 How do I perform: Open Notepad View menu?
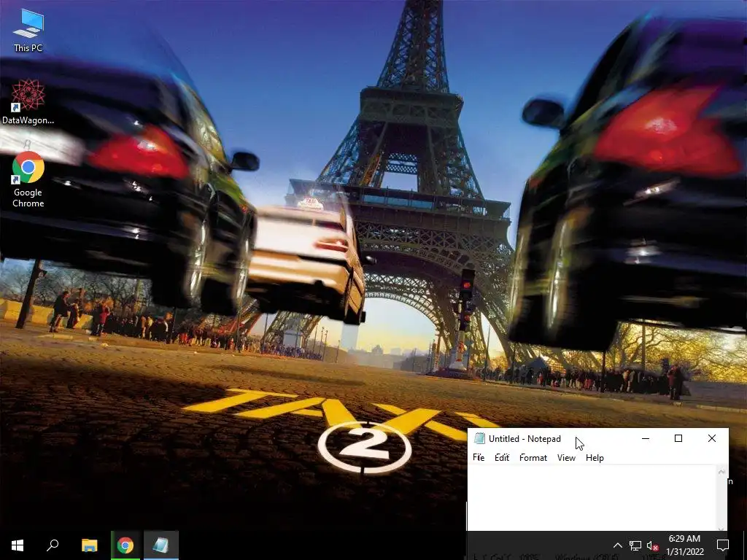(566, 458)
